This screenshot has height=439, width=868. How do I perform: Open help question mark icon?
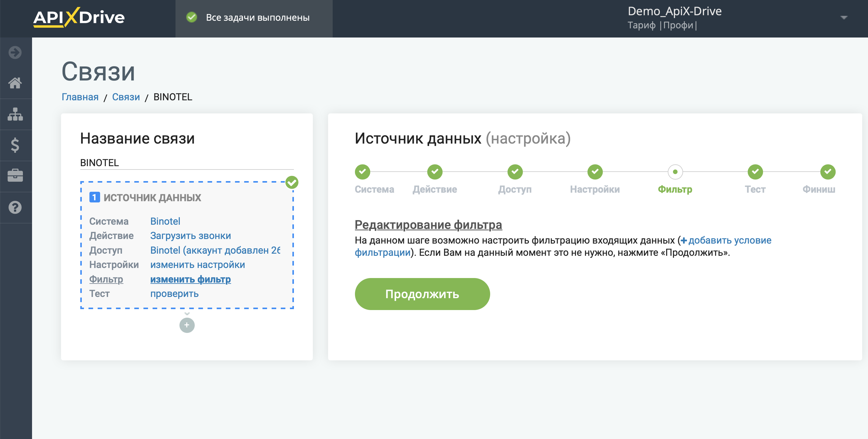pyautogui.click(x=15, y=207)
